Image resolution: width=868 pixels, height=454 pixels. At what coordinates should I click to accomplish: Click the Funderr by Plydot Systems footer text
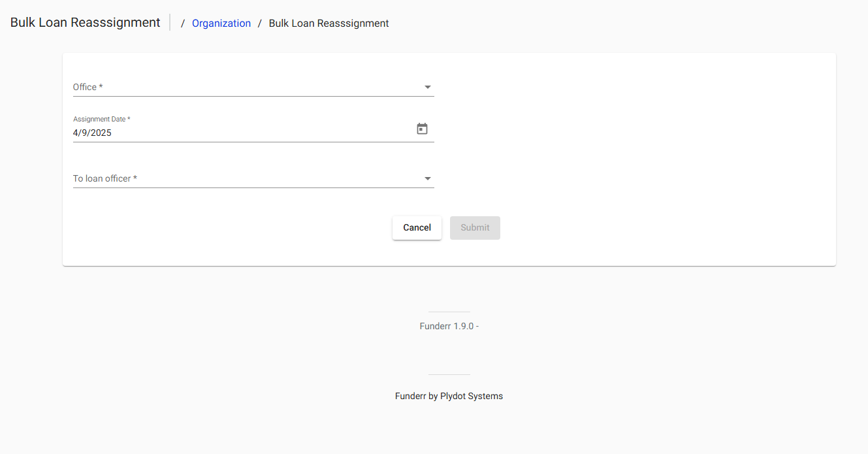click(x=449, y=395)
